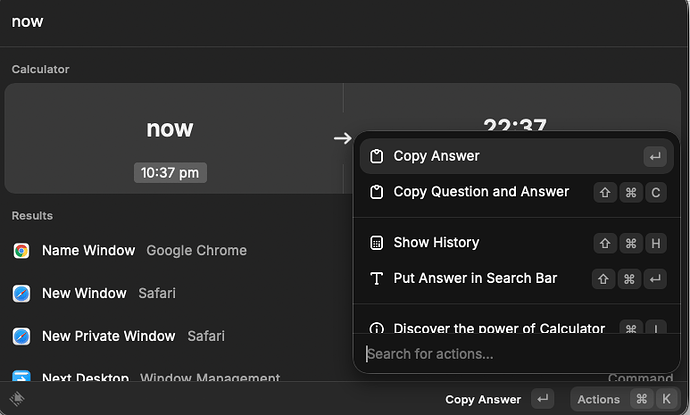This screenshot has width=690, height=415.
Task: Click the text T icon beside Put Answer
Action: click(x=377, y=279)
